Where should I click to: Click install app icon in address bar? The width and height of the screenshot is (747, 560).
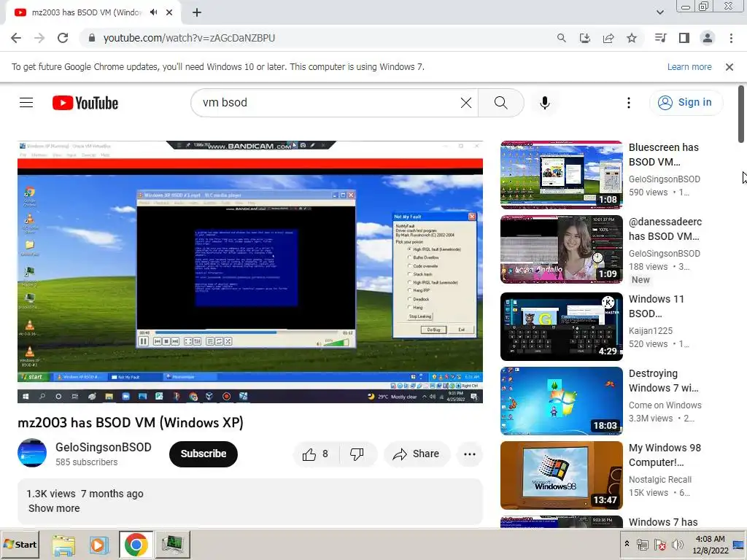coord(584,38)
